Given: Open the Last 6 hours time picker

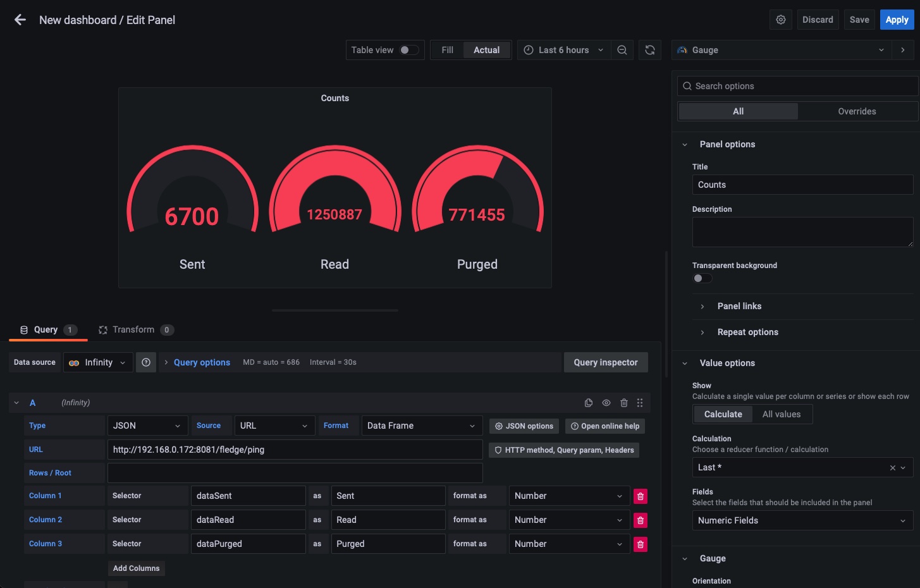Looking at the screenshot, I should (x=563, y=50).
